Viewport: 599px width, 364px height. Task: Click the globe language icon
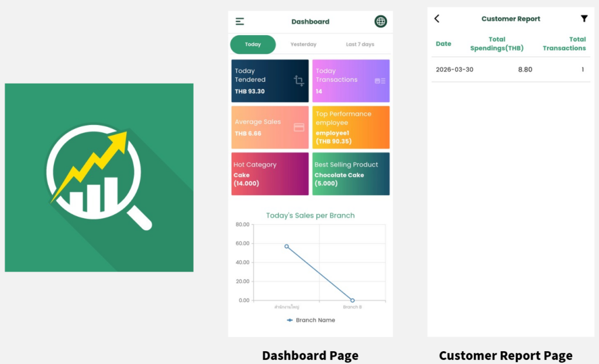click(x=381, y=22)
